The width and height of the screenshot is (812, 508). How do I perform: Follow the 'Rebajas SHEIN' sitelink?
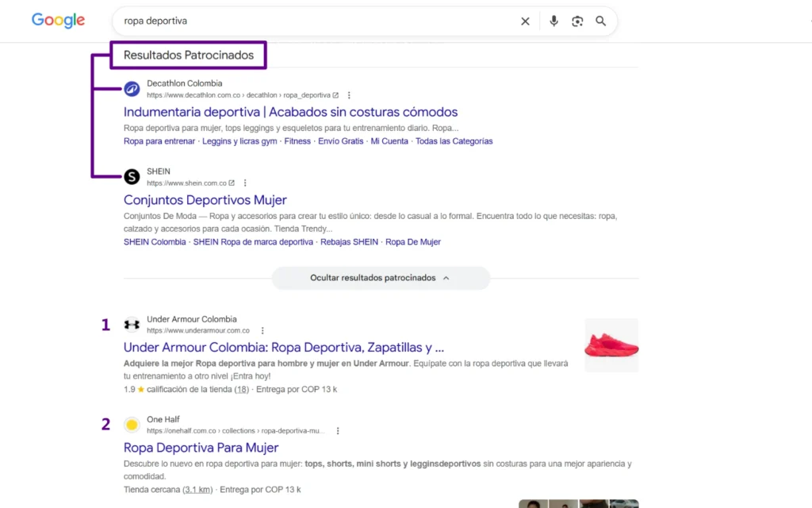[x=349, y=242]
